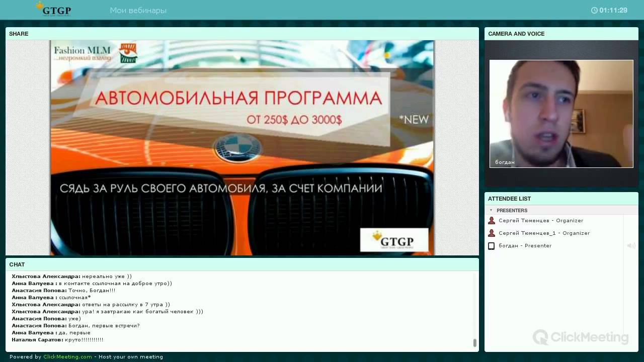
Task: Click the shared presentation slide
Action: [x=242, y=148]
